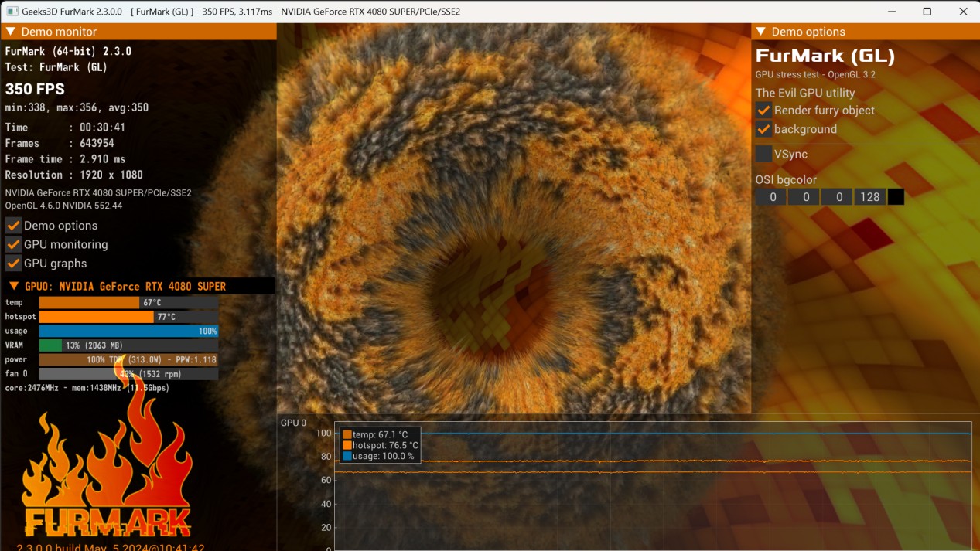Click the furry donut render area
Screen dimensions: 980x551
(514, 218)
